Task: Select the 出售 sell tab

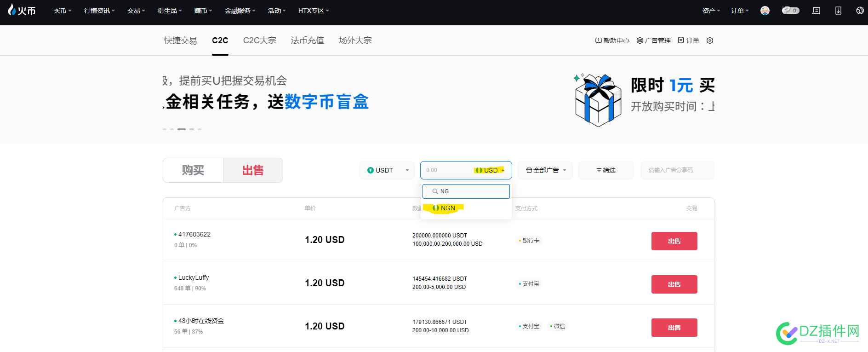Action: (253, 170)
